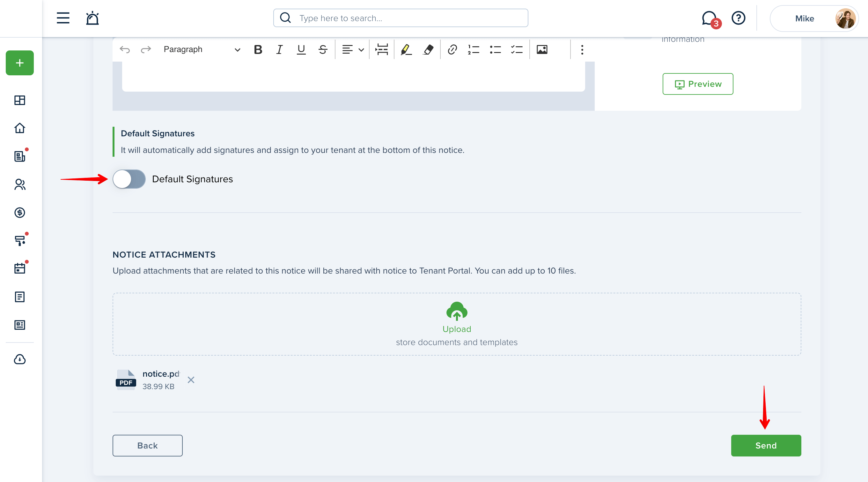Insert an image into editor
Viewport: 868px width, 482px height.
tap(542, 49)
